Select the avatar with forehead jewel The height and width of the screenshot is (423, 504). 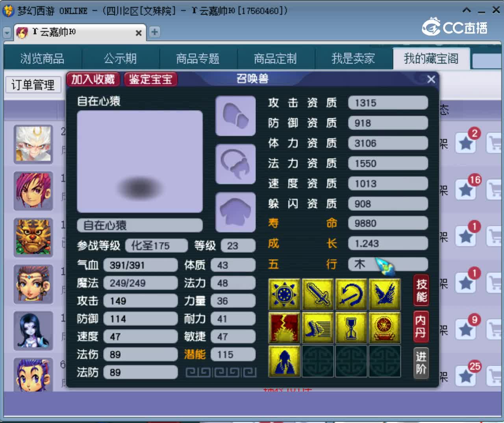pyautogui.click(x=33, y=284)
